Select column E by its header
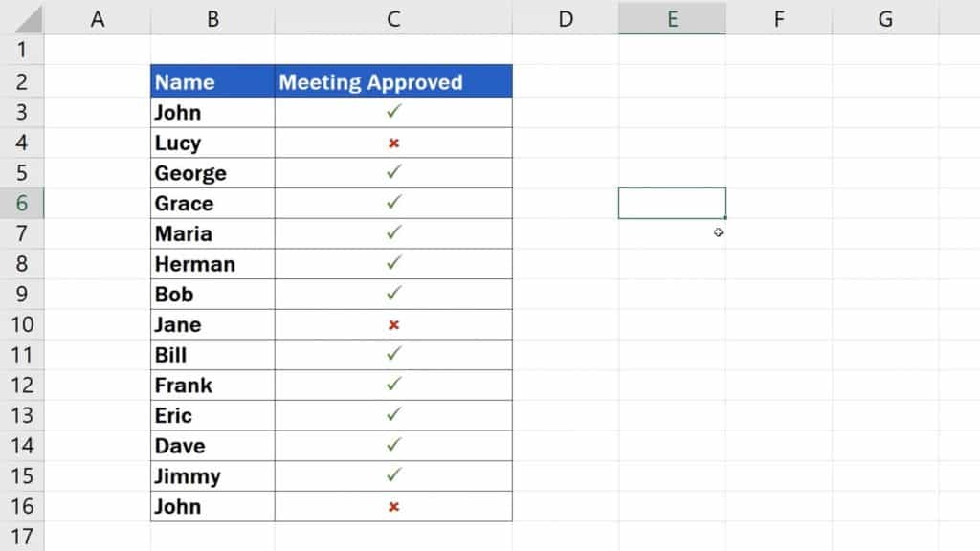 coord(672,18)
